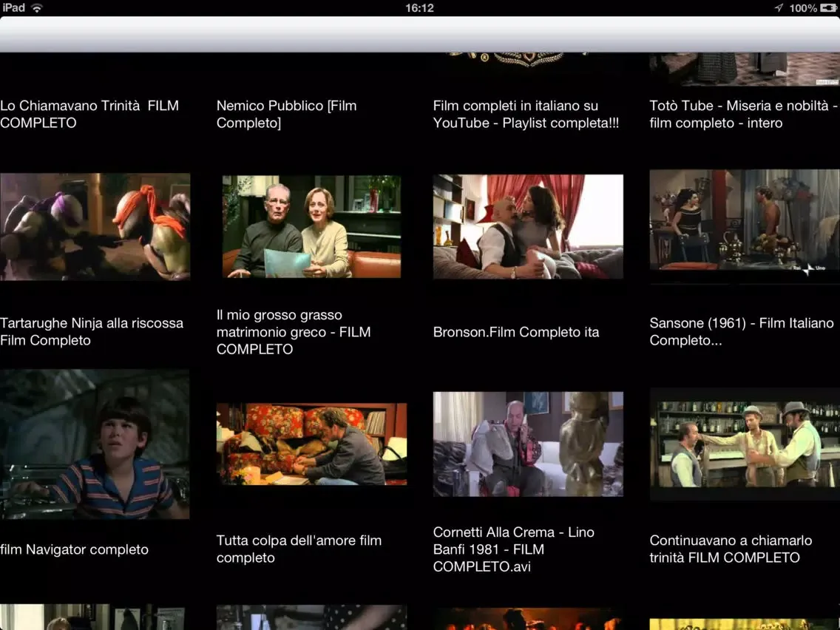Open Tutta colpa dell'amore thumbnail
Screen dimensions: 840x630
(311, 444)
